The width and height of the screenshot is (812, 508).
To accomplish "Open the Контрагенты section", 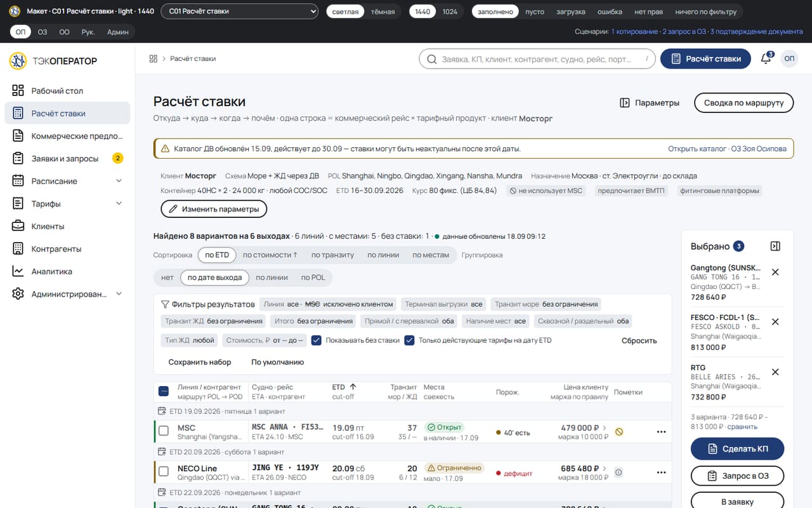I will click(x=67, y=249).
